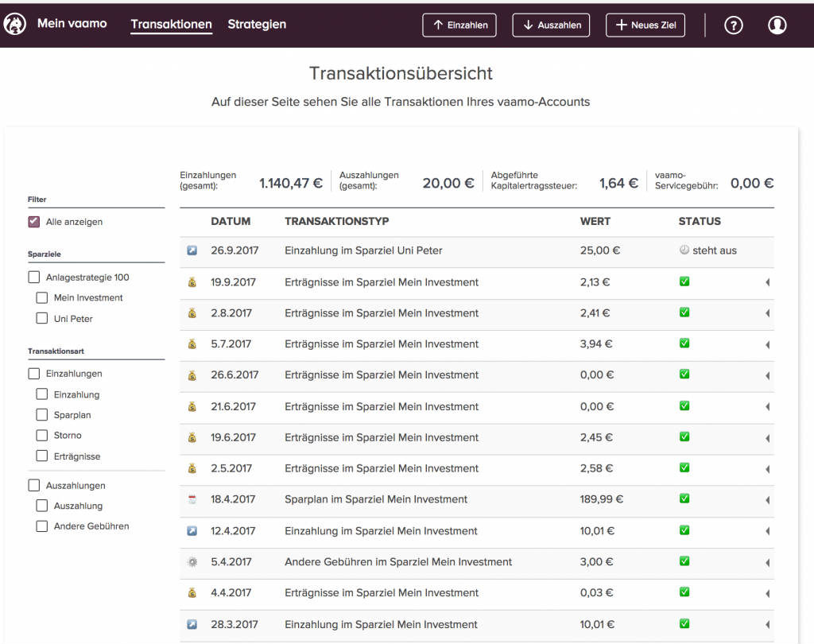This screenshot has width=814, height=644.
Task: Click the 'Auszahlen' button
Action: tap(551, 25)
